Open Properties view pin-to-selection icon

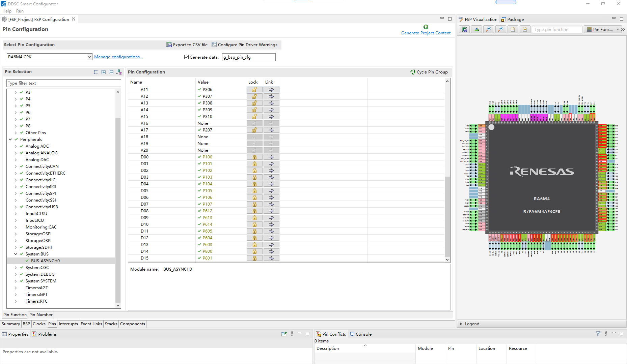click(x=284, y=334)
